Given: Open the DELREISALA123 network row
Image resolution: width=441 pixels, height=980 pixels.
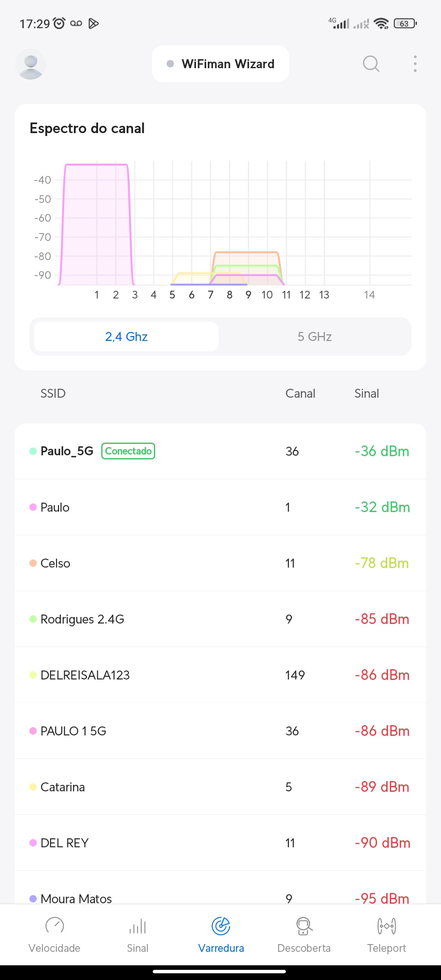Looking at the screenshot, I should point(220,675).
